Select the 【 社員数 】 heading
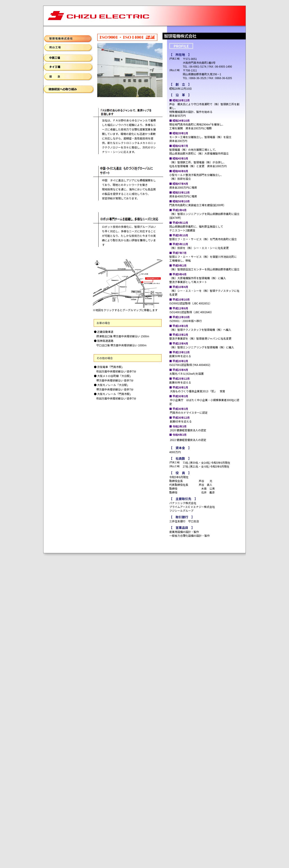 (x=180, y=459)
